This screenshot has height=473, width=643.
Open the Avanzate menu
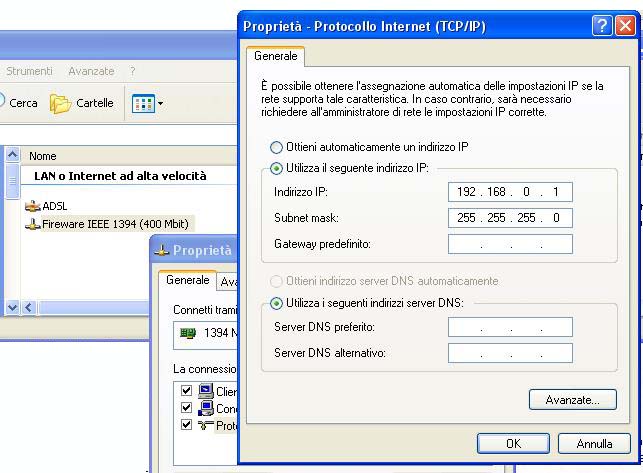click(91, 71)
